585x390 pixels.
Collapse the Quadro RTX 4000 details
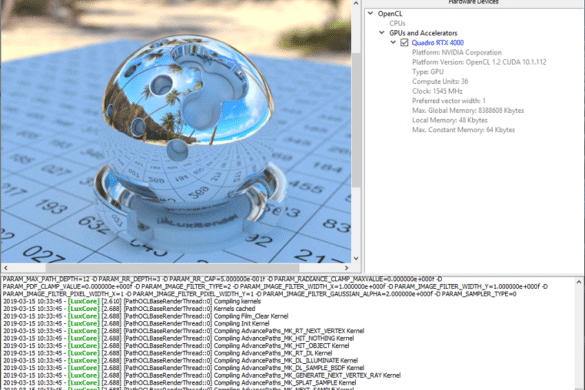coord(393,43)
